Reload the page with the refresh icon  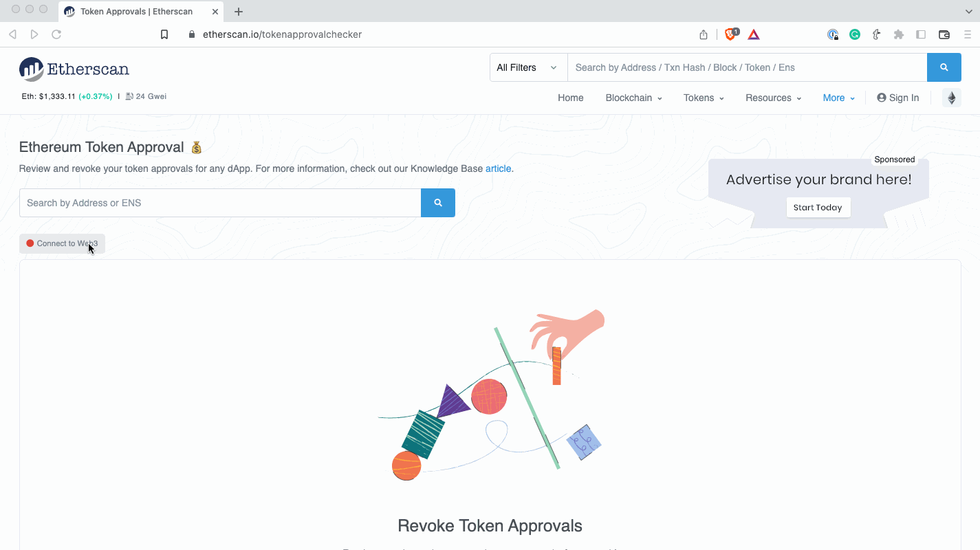click(56, 34)
